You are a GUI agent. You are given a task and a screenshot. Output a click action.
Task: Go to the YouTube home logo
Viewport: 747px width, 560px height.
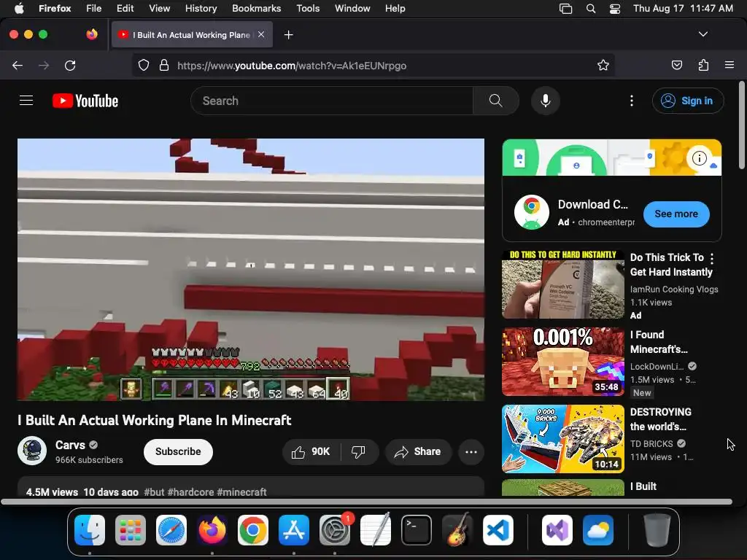tap(85, 101)
